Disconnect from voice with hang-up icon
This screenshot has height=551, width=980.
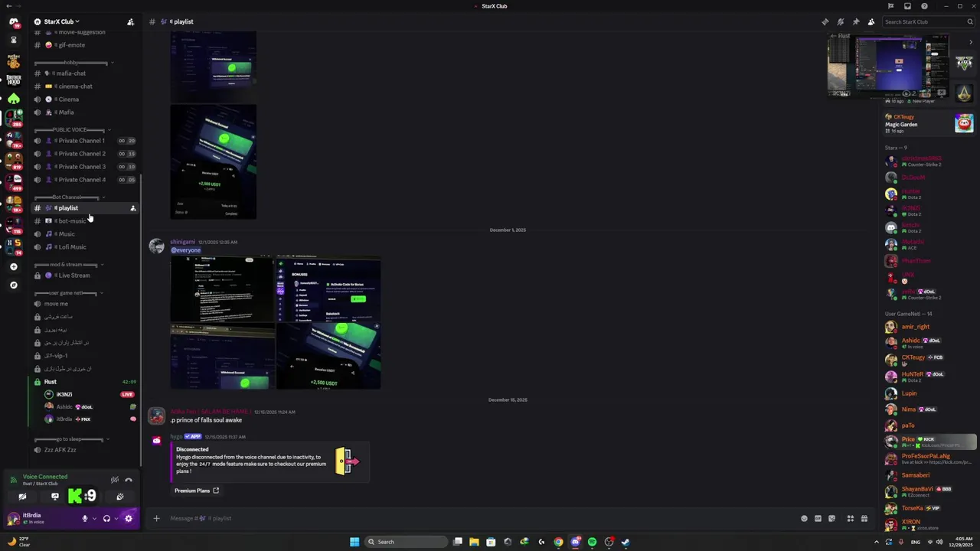pyautogui.click(x=129, y=480)
